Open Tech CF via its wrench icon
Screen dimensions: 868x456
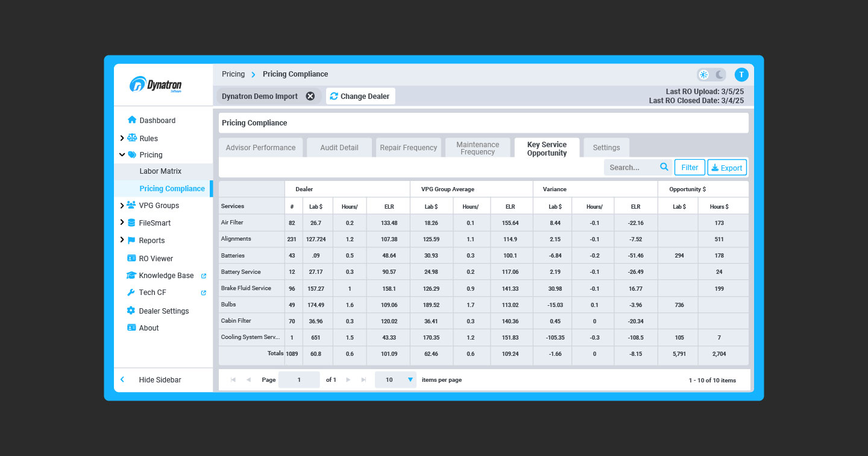pyautogui.click(x=130, y=293)
